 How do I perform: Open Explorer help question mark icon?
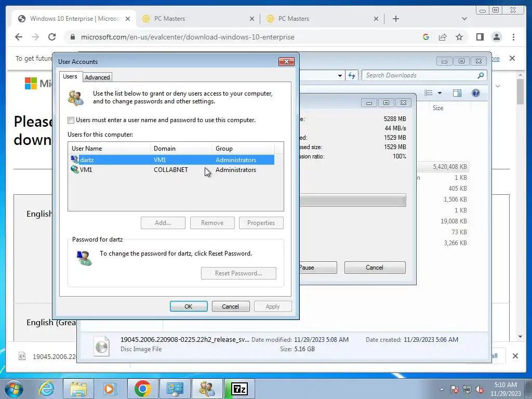coord(476,93)
